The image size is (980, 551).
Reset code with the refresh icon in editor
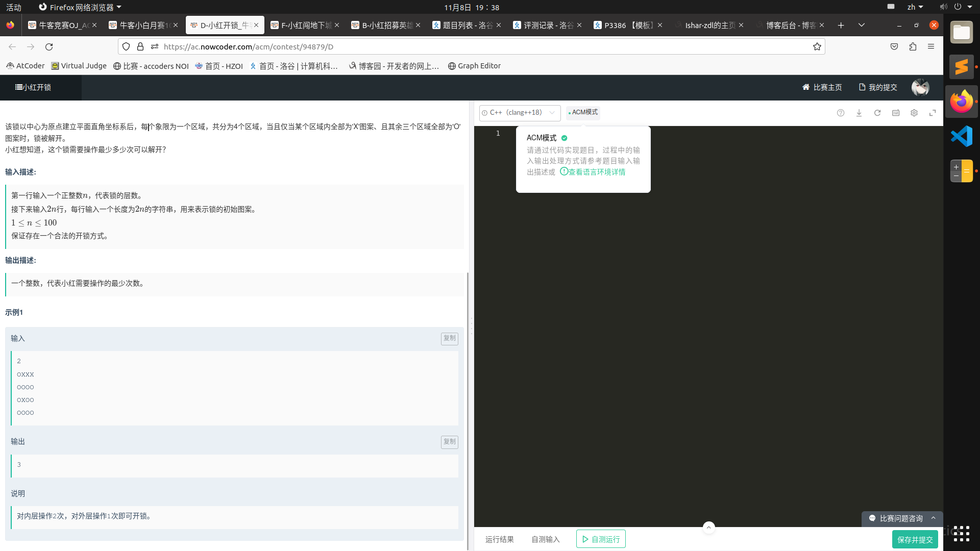tap(877, 113)
